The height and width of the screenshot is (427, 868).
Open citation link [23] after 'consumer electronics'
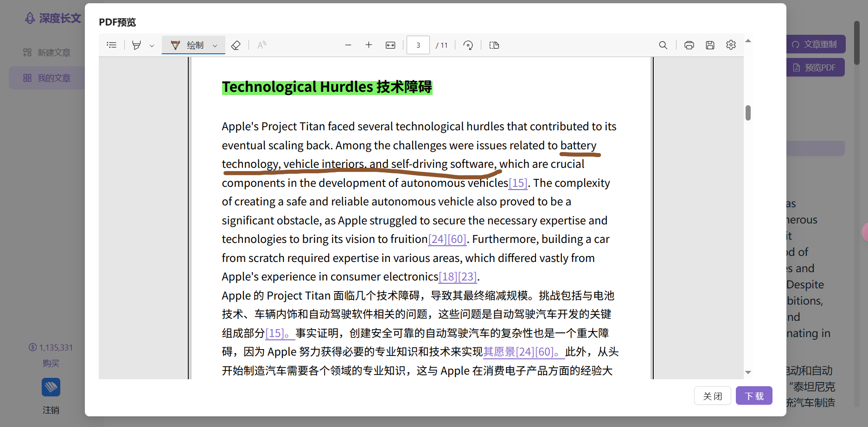(x=467, y=277)
